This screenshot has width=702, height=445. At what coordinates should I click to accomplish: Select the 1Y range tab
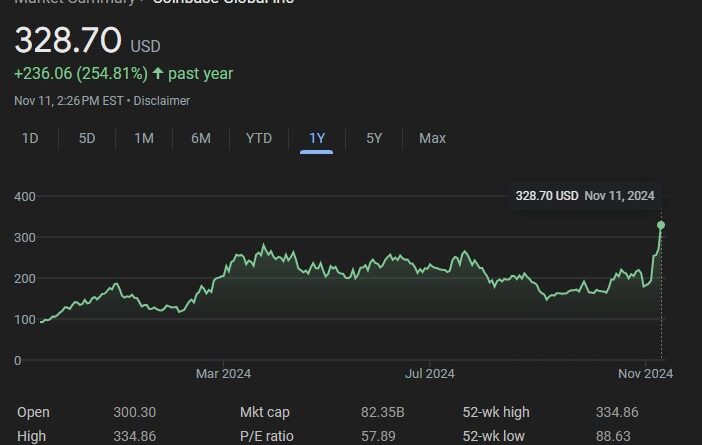pos(317,138)
